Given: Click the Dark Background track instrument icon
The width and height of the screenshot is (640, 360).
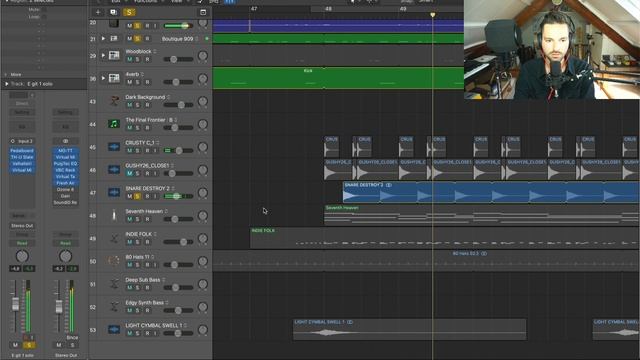Looking at the screenshot, I should click(114, 101).
